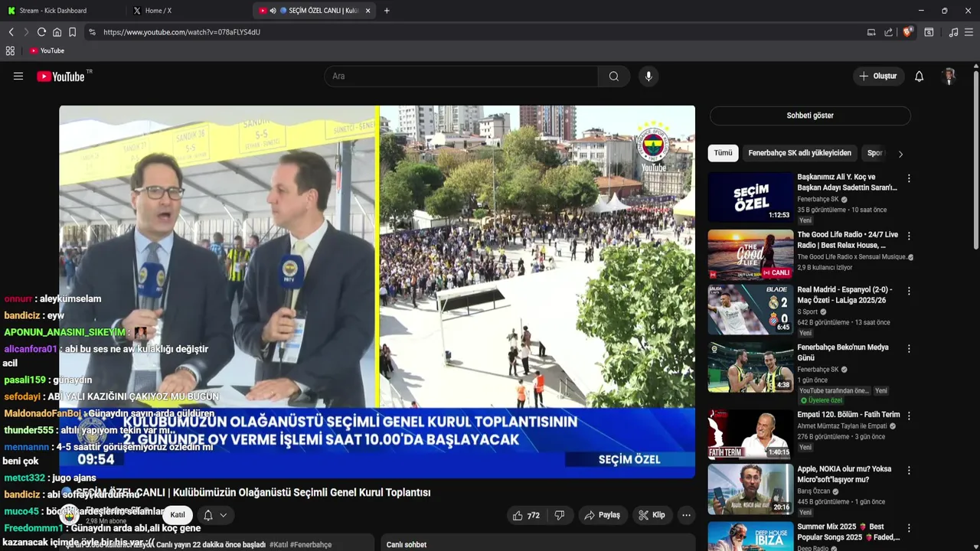Select the Spor filter chip
Viewport: 980px width, 551px height.
pos(874,153)
